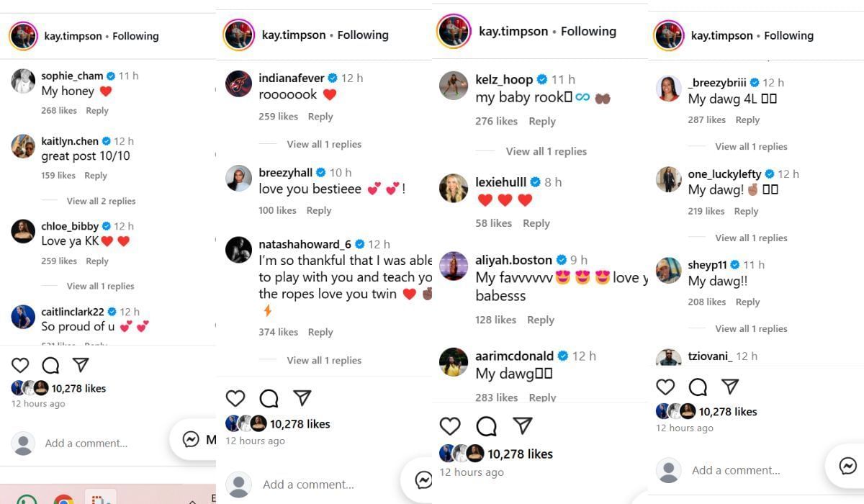Like the post using leftmost panel's heart icon
Screen dimensions: 864x504
tap(20, 365)
